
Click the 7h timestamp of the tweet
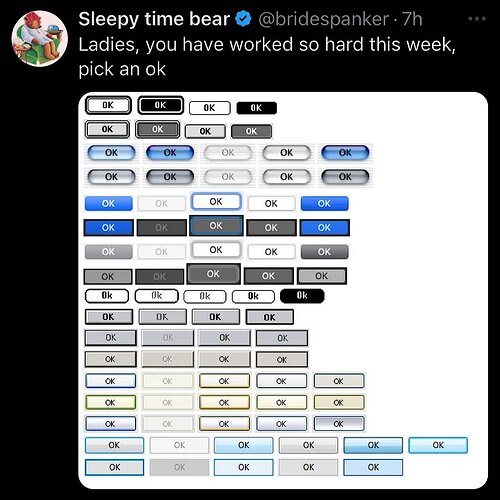pyautogui.click(x=412, y=19)
